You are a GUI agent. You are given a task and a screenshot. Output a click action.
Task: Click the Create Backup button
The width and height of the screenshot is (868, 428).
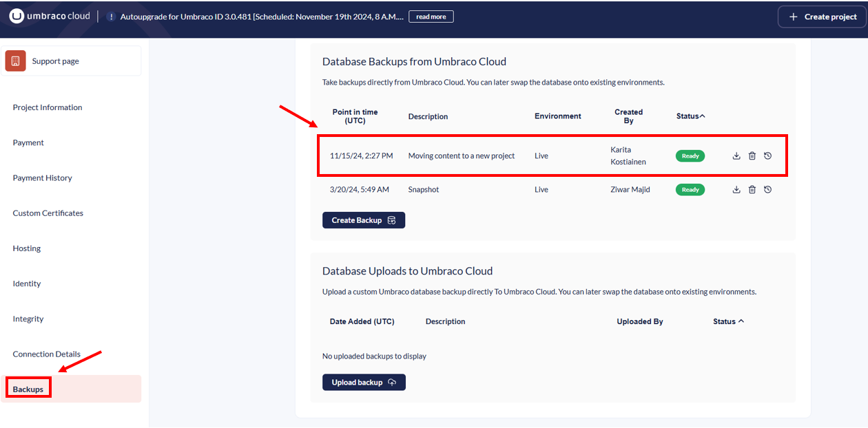tap(363, 220)
